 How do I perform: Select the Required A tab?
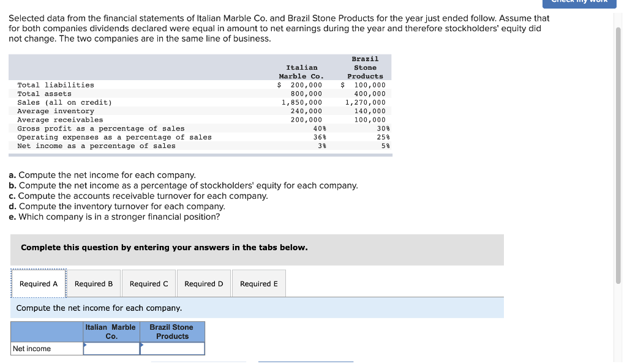pyautogui.click(x=38, y=283)
